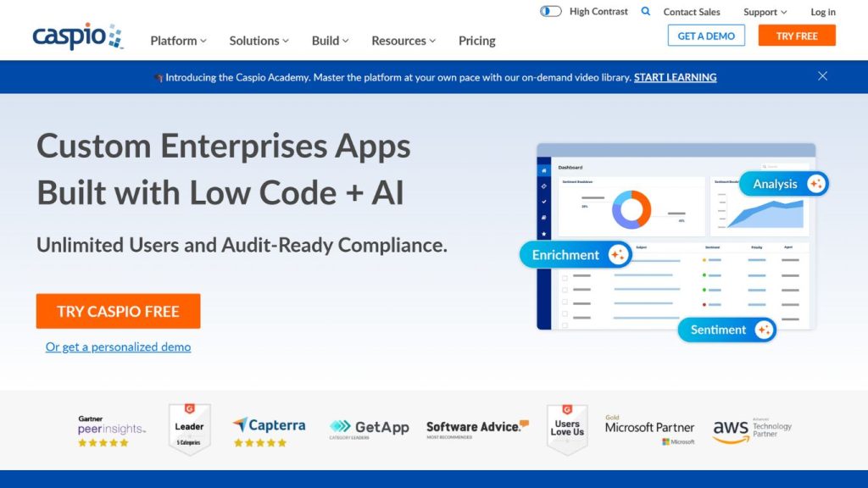Click the GetApp Category Leaders badge
Screen dimensions: 868x488
pyautogui.click(x=370, y=428)
